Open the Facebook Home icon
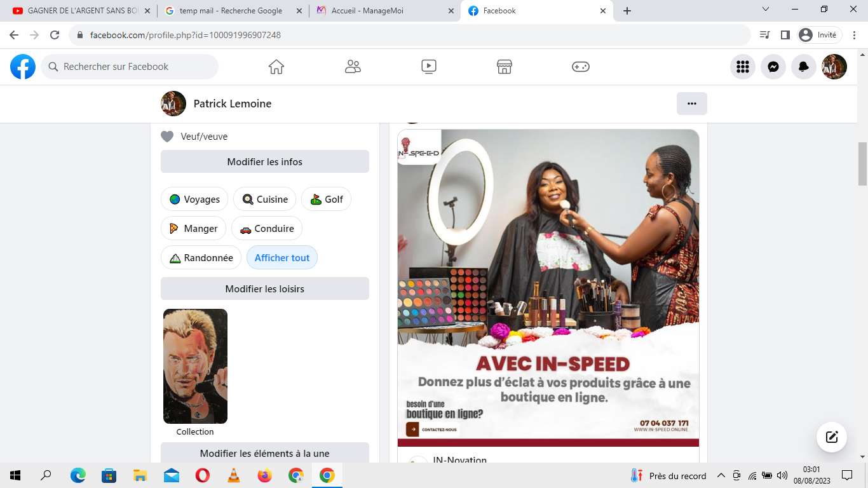The height and width of the screenshot is (488, 868). [x=276, y=67]
